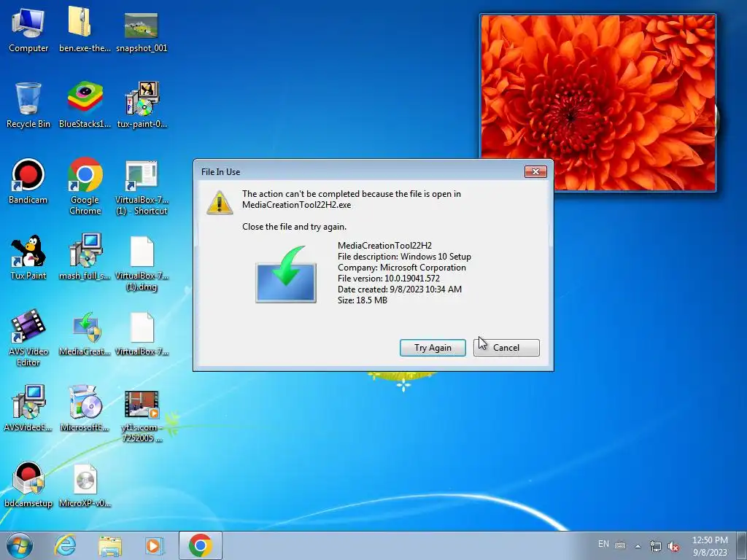The height and width of the screenshot is (560, 747).
Task: Click the network status tray icon
Action: click(656, 546)
